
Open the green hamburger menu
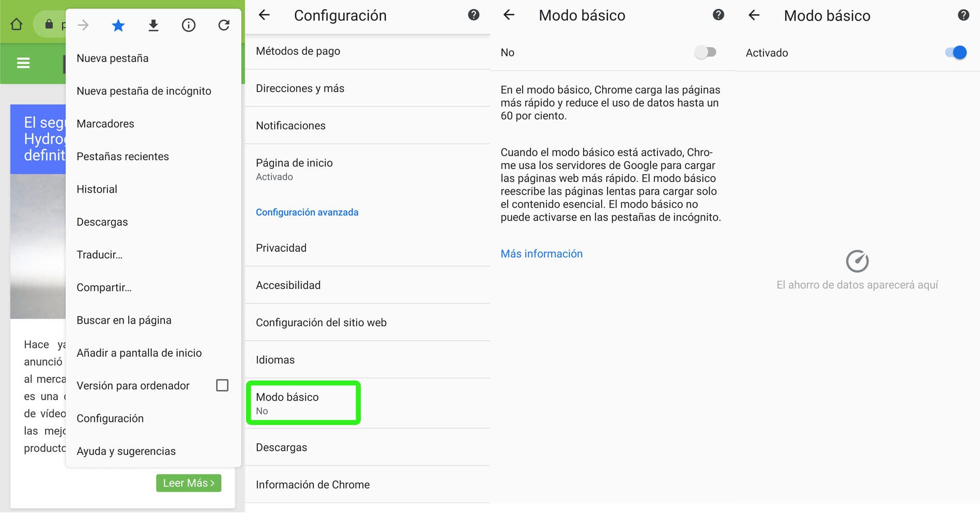point(23,63)
